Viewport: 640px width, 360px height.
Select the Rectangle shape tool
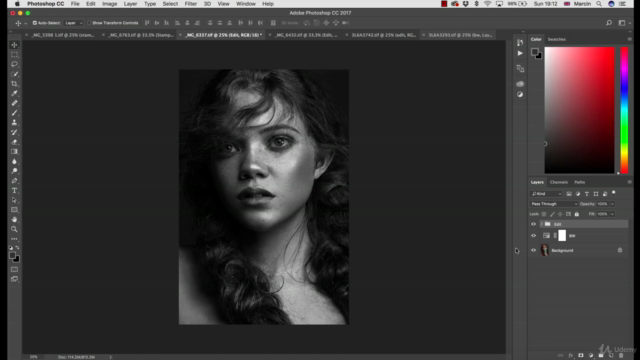point(14,210)
